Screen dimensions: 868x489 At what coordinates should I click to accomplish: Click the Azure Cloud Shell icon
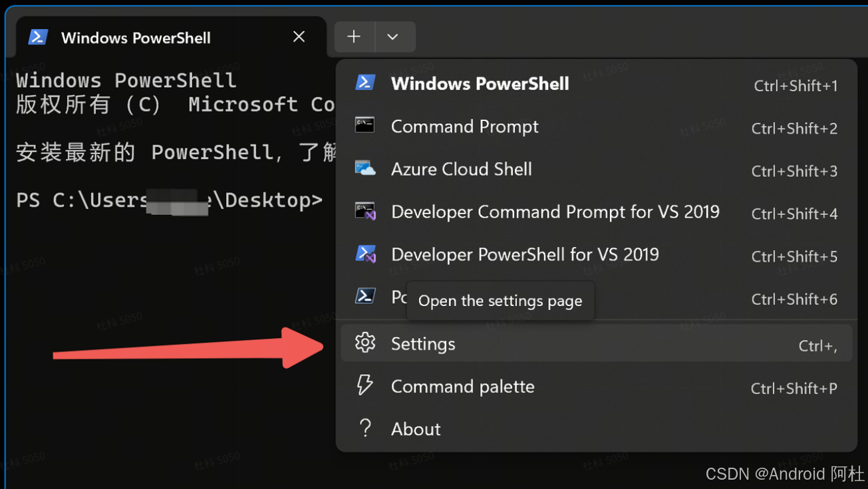365,168
